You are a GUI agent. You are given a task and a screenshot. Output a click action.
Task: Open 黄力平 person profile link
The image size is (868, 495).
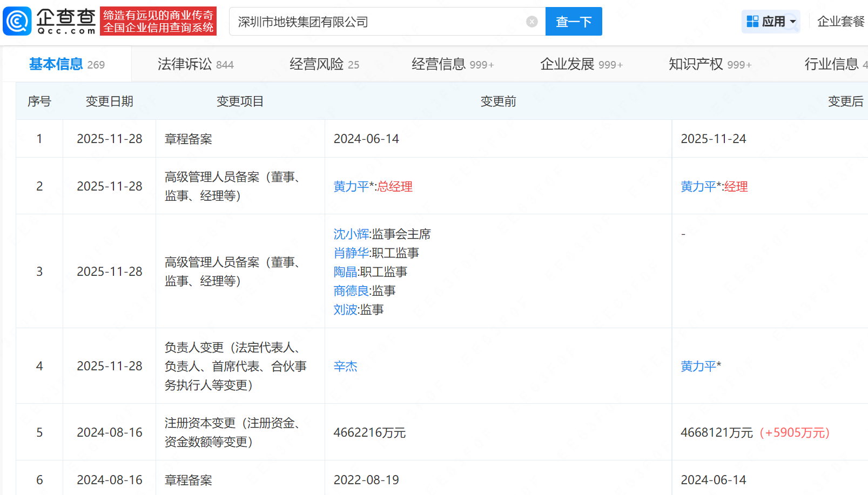pyautogui.click(x=351, y=187)
